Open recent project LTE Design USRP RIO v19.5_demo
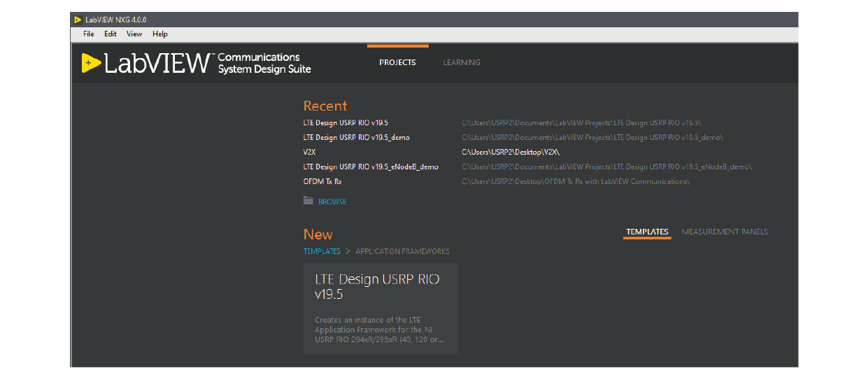Screen dimensions: 868x380 coord(357,137)
